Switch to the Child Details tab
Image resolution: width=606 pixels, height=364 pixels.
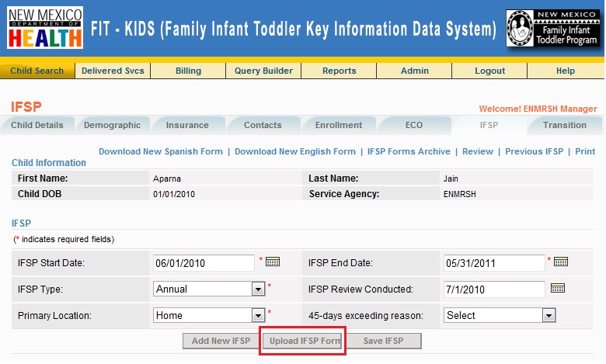click(x=37, y=125)
